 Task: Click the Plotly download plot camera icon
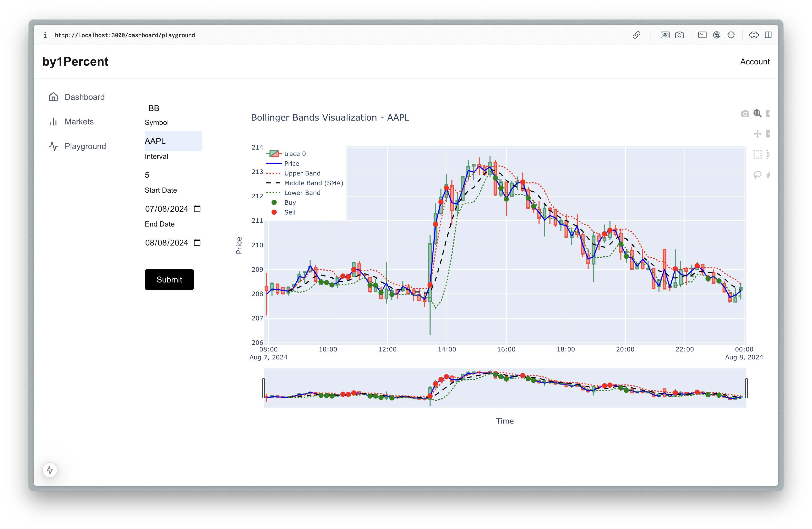[x=745, y=114]
